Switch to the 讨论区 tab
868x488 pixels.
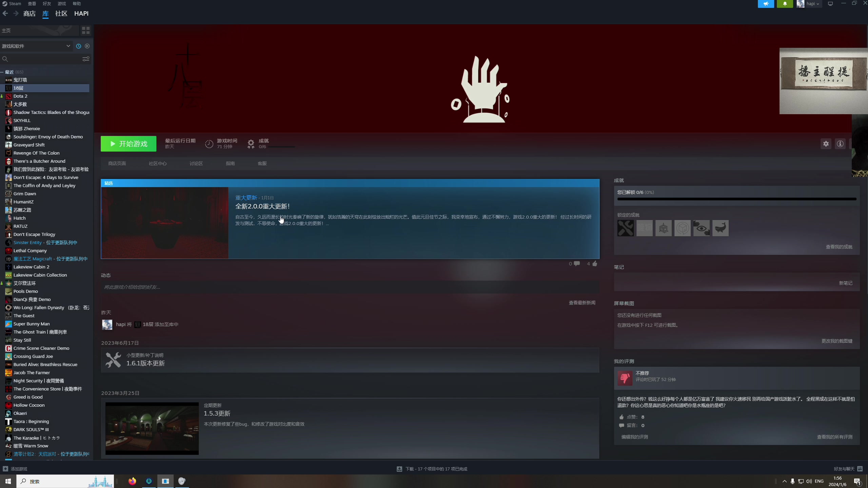(x=196, y=163)
